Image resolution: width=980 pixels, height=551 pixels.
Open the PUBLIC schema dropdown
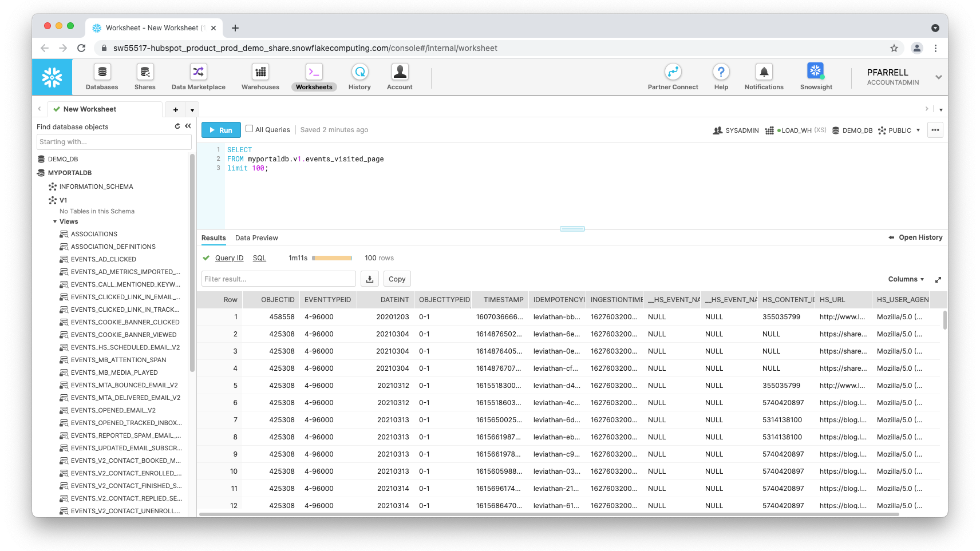tap(919, 130)
